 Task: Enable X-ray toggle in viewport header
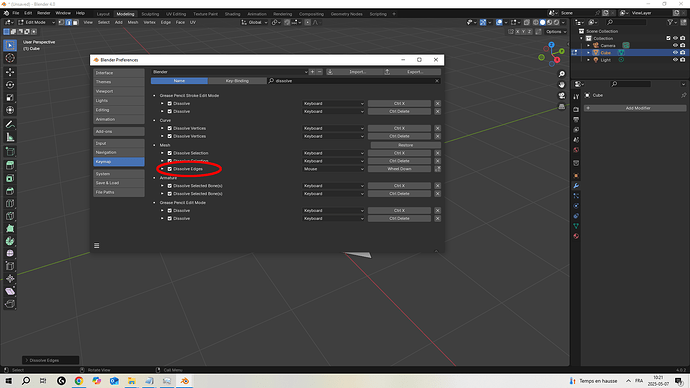point(527,22)
